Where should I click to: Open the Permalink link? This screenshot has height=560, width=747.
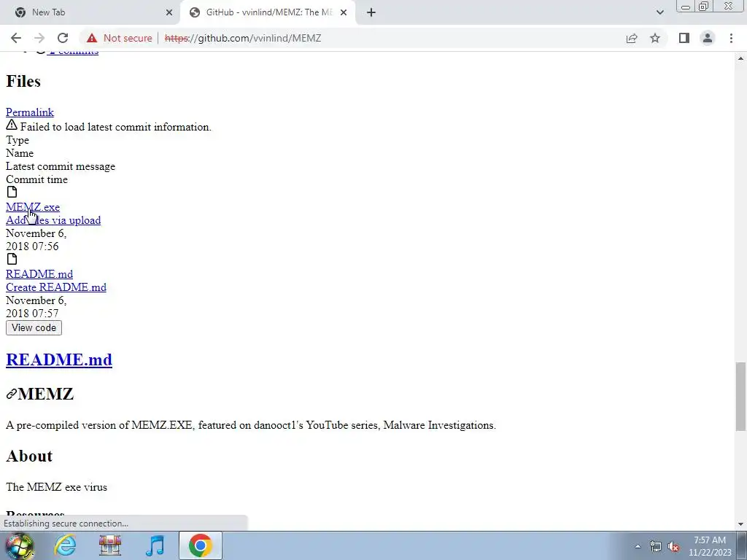pos(29,112)
